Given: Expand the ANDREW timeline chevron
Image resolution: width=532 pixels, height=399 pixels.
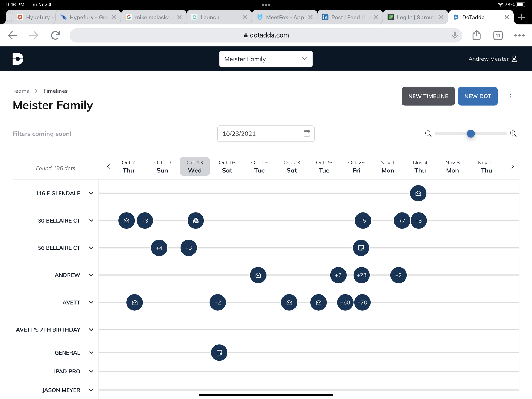Looking at the screenshot, I should 91,275.
